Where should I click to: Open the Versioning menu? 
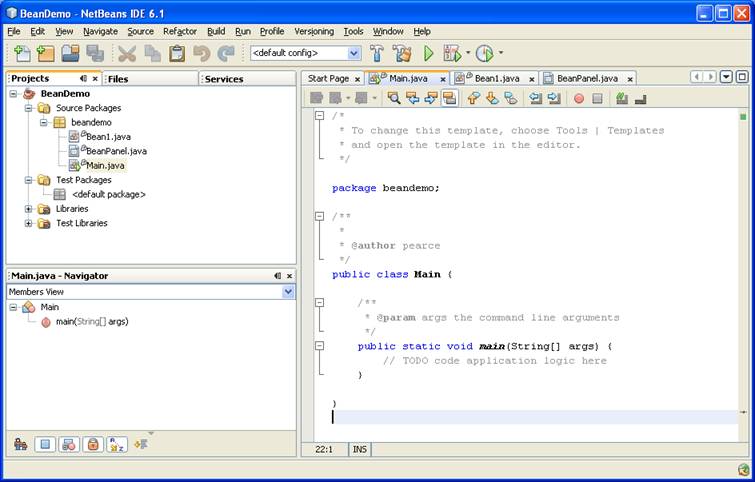point(314,31)
